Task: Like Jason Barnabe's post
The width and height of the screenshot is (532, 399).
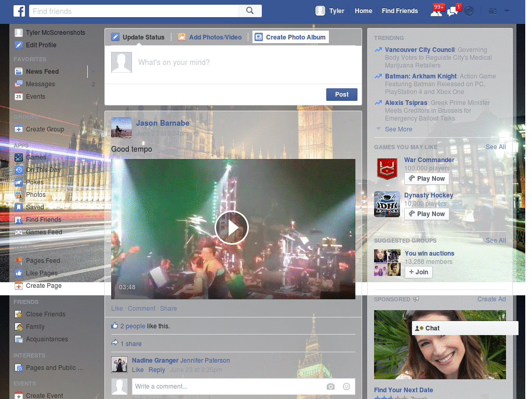Action: [117, 309]
